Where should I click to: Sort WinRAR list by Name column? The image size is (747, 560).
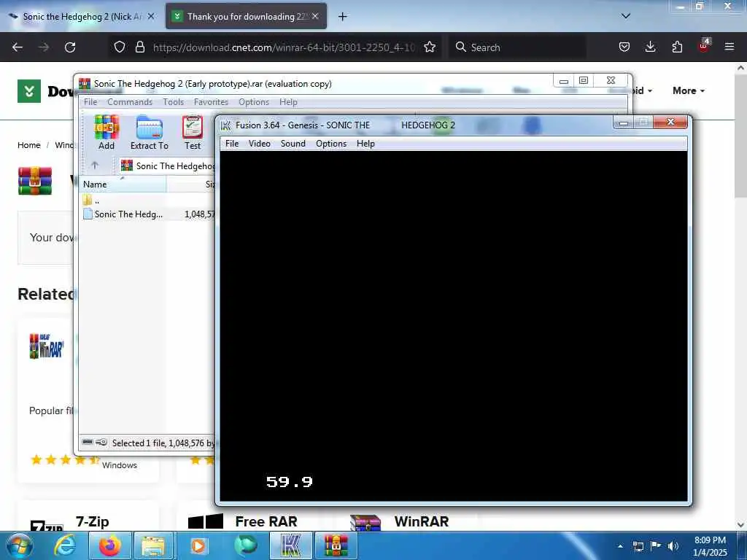click(123, 184)
